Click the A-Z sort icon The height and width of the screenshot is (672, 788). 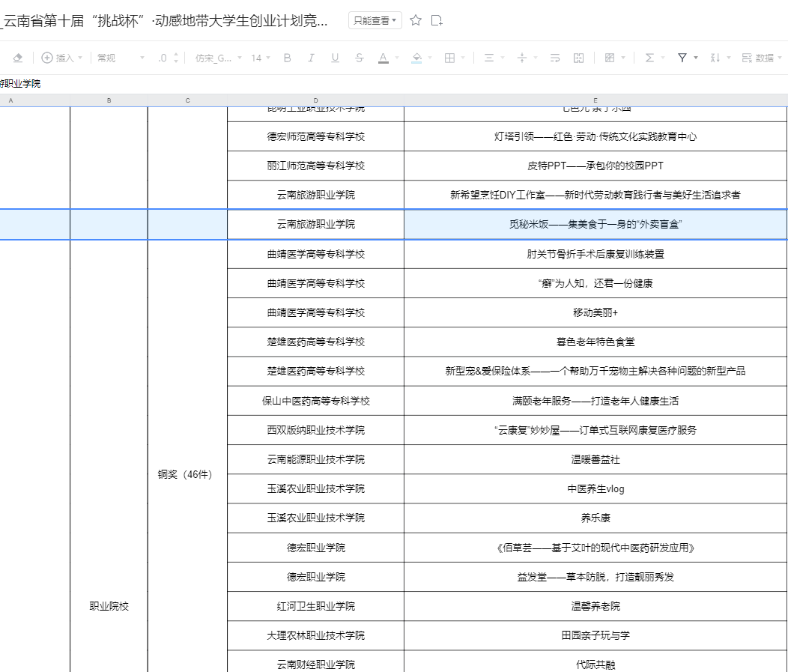click(715, 58)
